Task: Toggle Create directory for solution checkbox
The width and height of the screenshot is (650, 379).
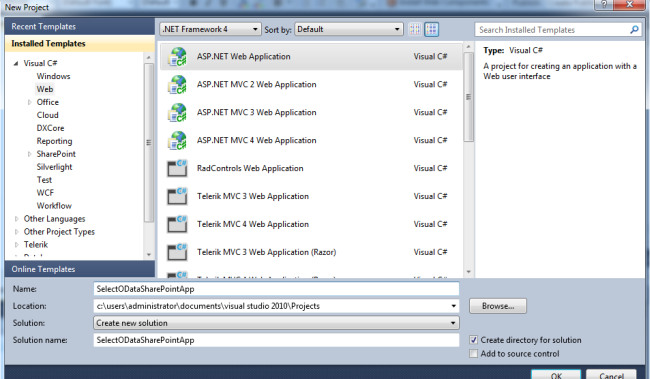Action: (473, 340)
